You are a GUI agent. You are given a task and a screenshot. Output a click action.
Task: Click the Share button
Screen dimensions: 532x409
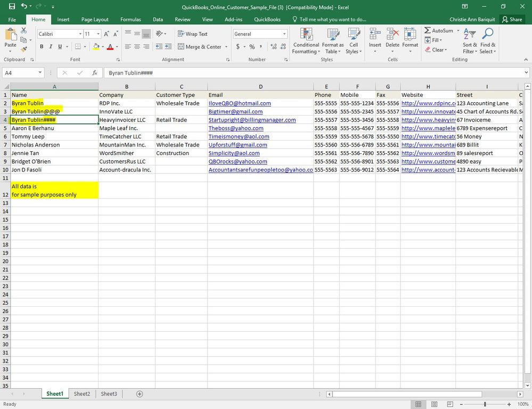pyautogui.click(x=512, y=19)
